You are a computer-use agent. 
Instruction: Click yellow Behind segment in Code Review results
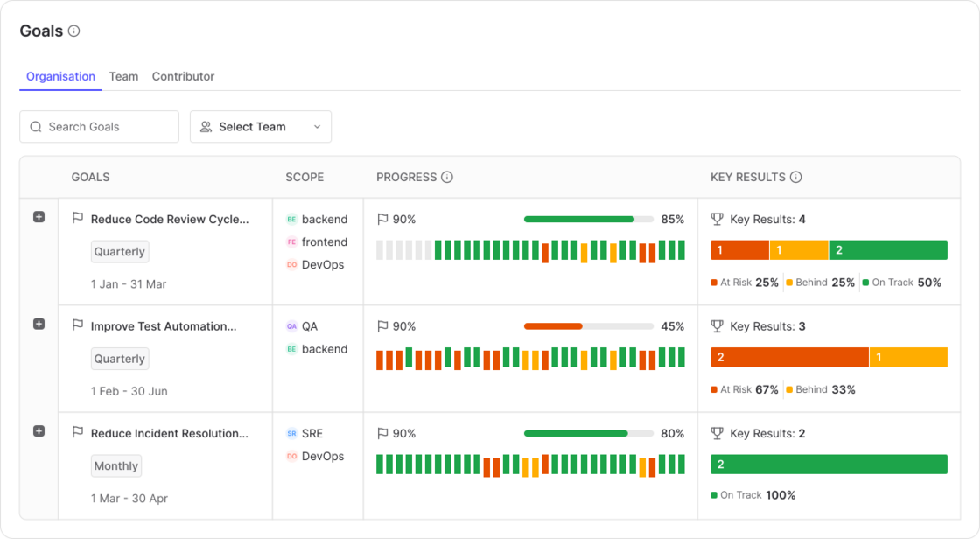point(799,250)
